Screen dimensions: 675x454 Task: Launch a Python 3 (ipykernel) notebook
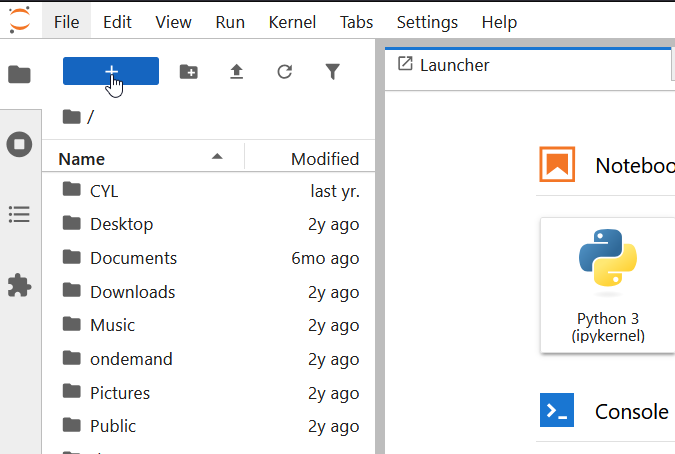click(x=607, y=285)
